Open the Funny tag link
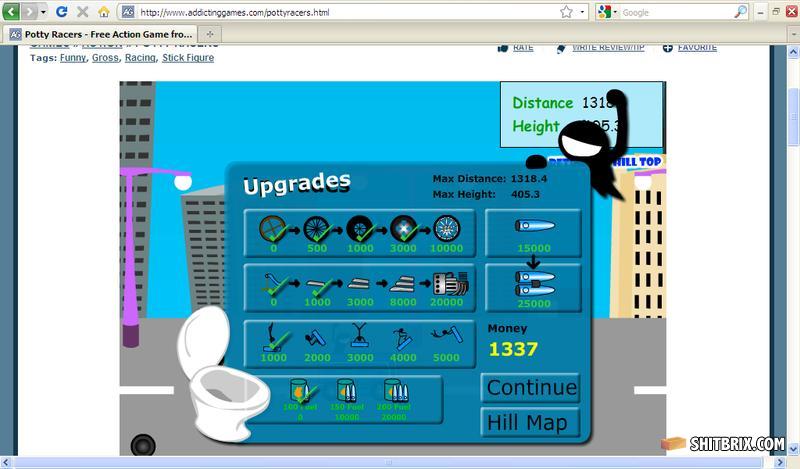The height and width of the screenshot is (469, 800). pos(73,58)
